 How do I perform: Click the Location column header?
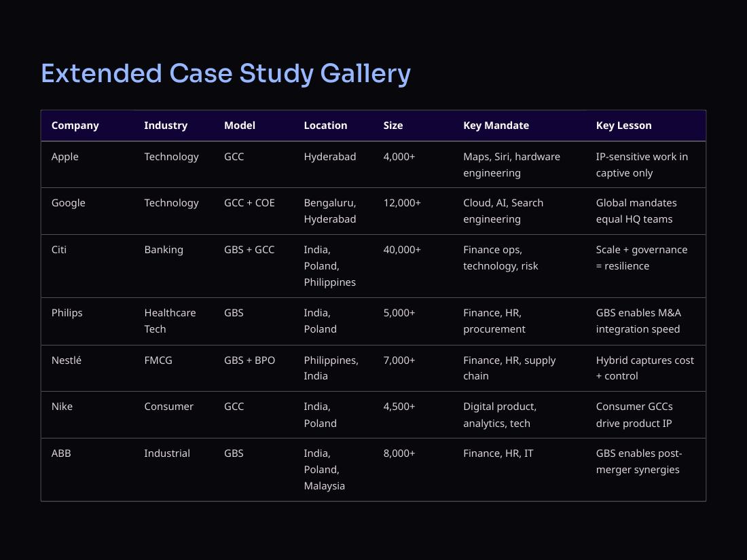[x=325, y=126]
